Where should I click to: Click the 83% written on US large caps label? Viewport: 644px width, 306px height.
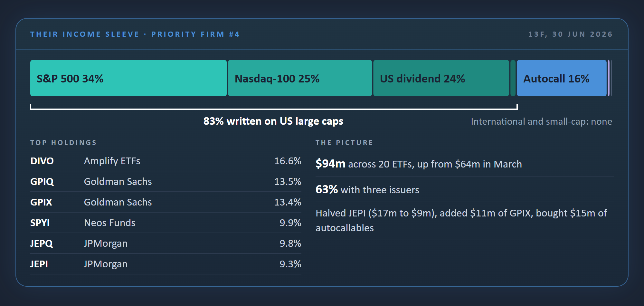coord(273,121)
